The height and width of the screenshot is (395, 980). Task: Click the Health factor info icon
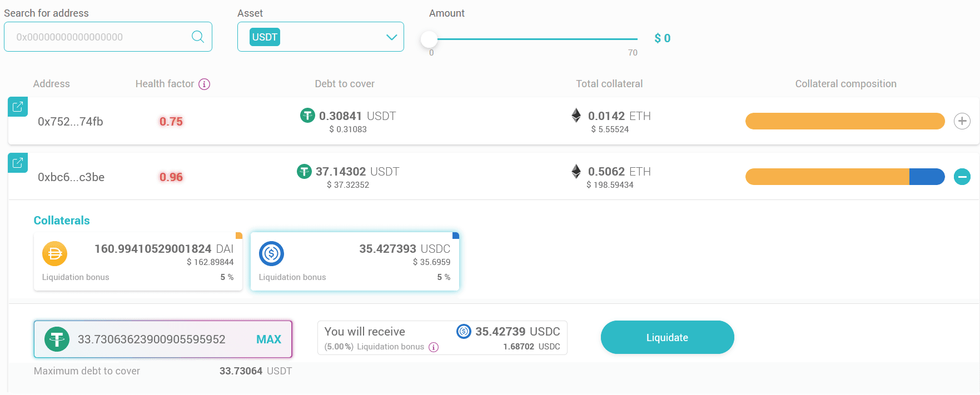tap(204, 84)
